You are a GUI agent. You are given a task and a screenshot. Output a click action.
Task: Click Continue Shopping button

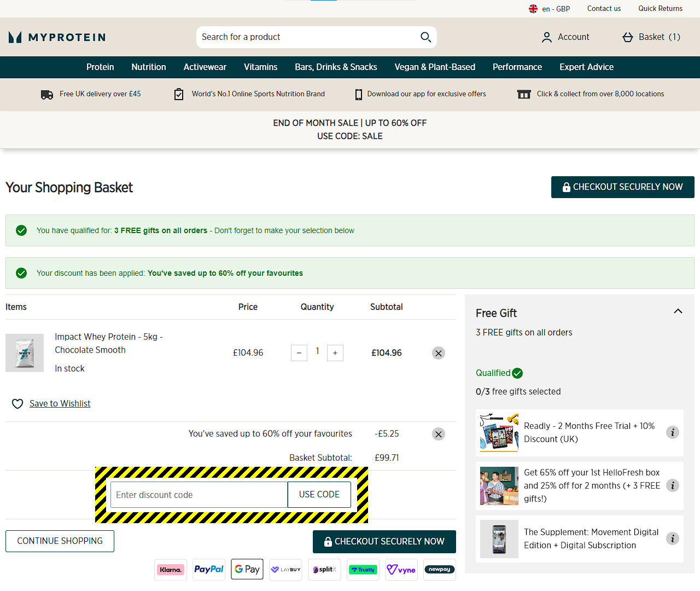point(60,541)
